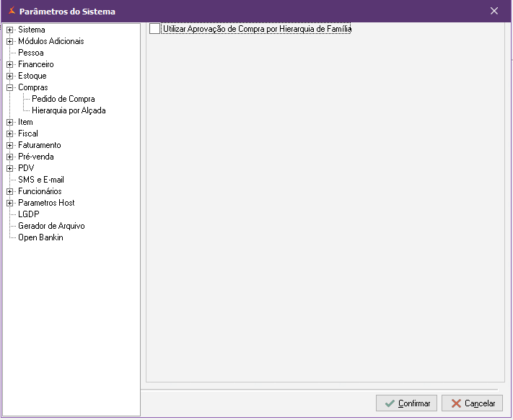The image size is (513, 420).
Task: Select the Módulos Adicionais label
Action: [51, 41]
